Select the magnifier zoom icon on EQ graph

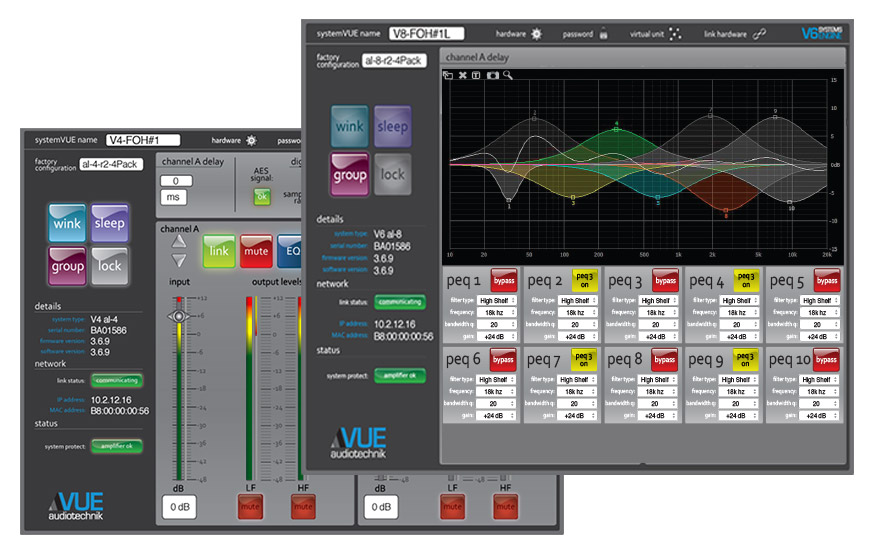[508, 75]
